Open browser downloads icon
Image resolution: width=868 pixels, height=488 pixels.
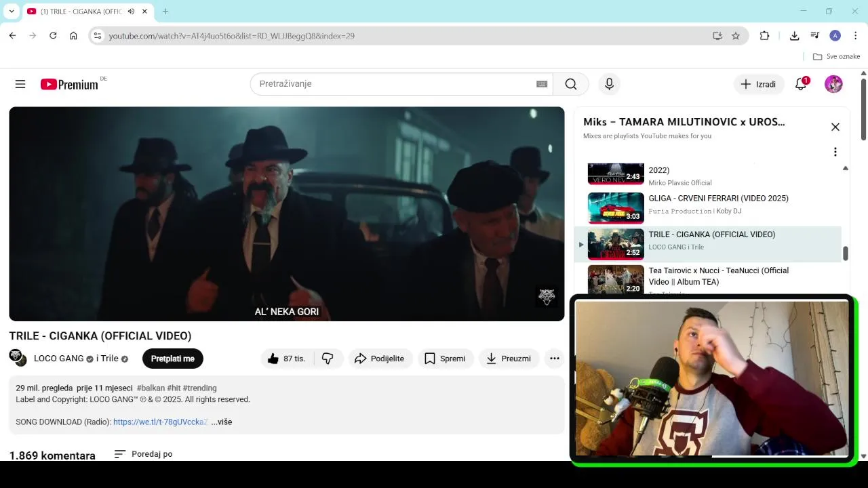pyautogui.click(x=795, y=36)
